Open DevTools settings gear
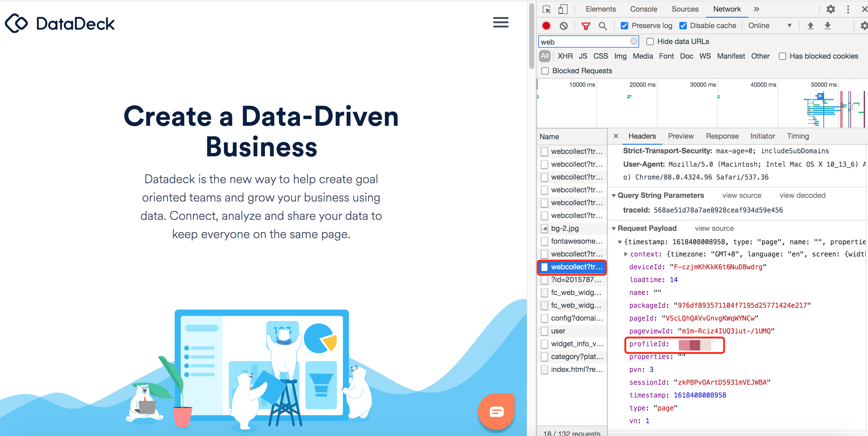 click(830, 9)
